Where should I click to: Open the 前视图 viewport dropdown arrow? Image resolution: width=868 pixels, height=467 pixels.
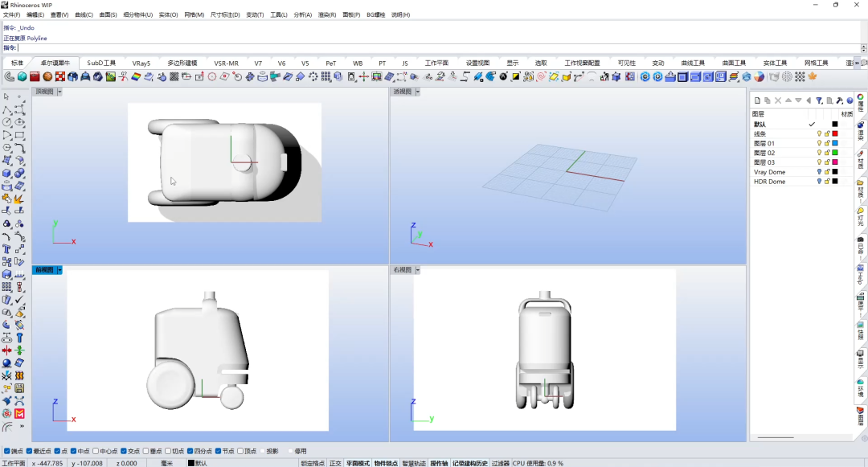[x=59, y=270]
